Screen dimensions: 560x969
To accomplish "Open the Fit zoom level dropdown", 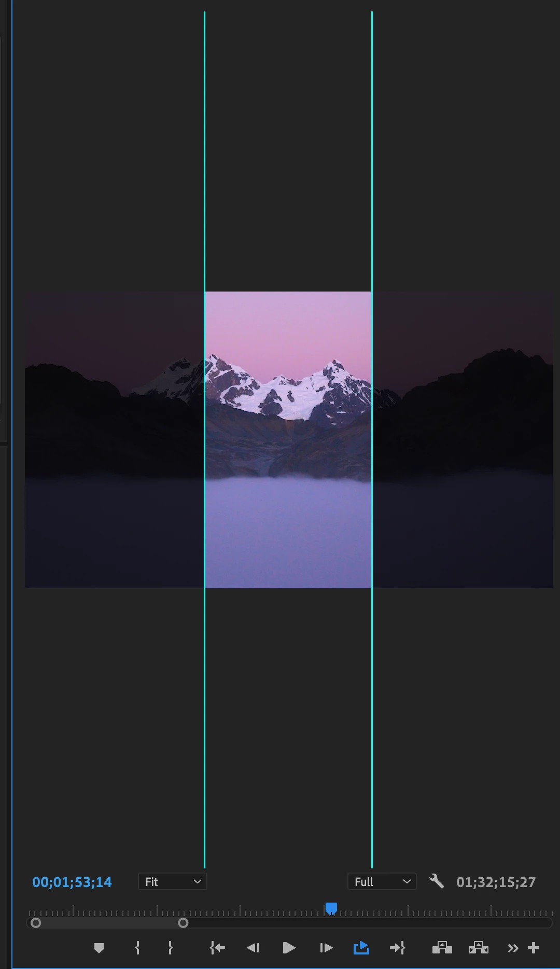I will point(173,882).
